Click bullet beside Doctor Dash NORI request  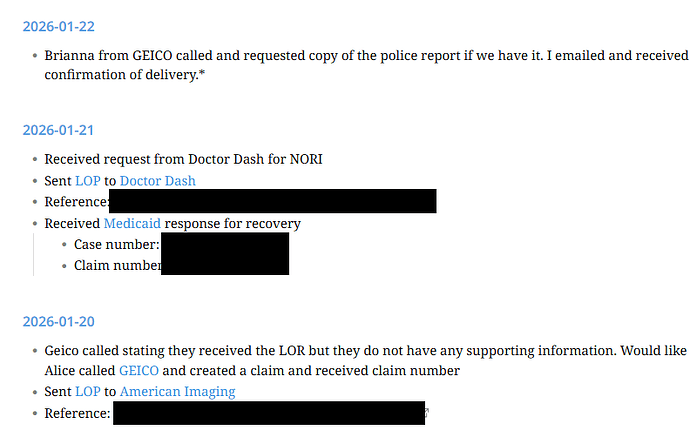click(35, 159)
